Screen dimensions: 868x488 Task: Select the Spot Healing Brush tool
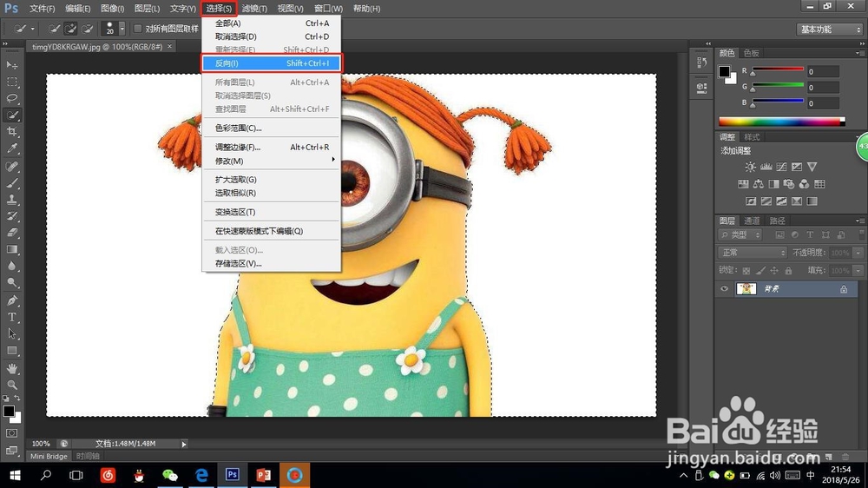tap(11, 166)
